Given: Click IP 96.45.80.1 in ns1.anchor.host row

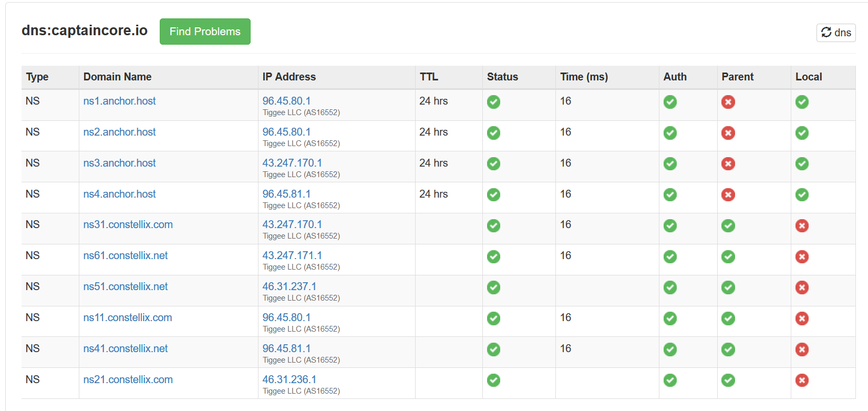Looking at the screenshot, I should point(286,101).
